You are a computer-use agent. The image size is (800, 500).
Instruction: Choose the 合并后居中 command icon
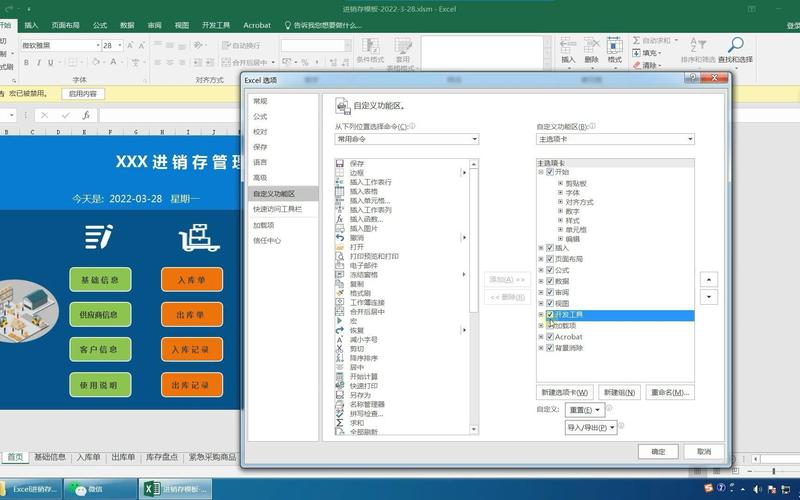339,312
